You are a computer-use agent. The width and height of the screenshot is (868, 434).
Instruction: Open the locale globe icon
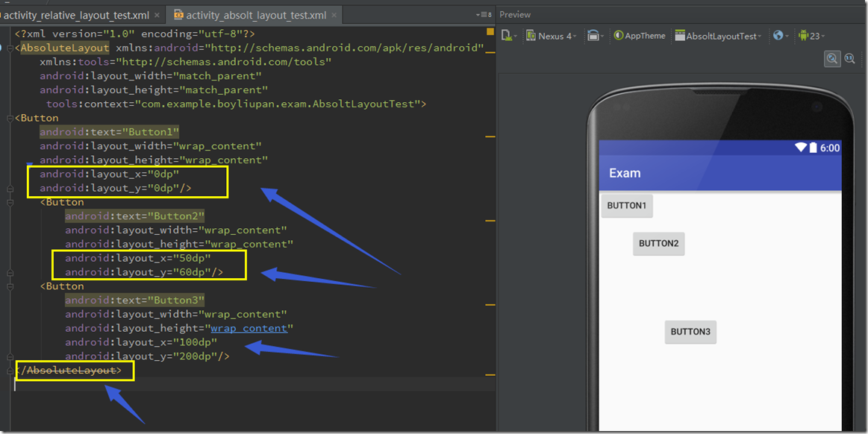[x=780, y=36]
